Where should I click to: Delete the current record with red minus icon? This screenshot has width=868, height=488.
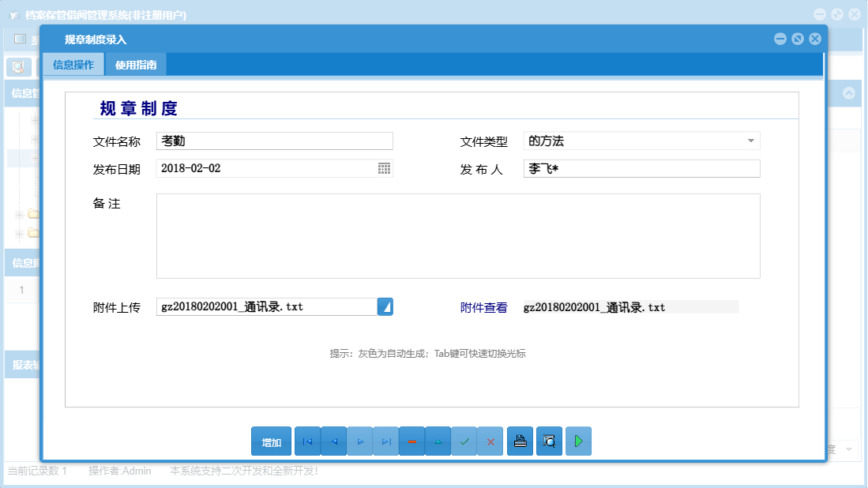click(x=411, y=441)
